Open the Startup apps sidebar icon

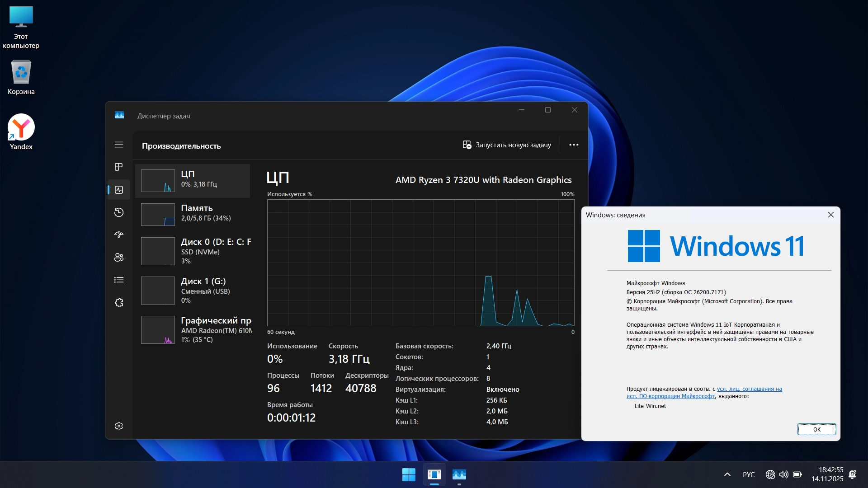click(x=118, y=235)
